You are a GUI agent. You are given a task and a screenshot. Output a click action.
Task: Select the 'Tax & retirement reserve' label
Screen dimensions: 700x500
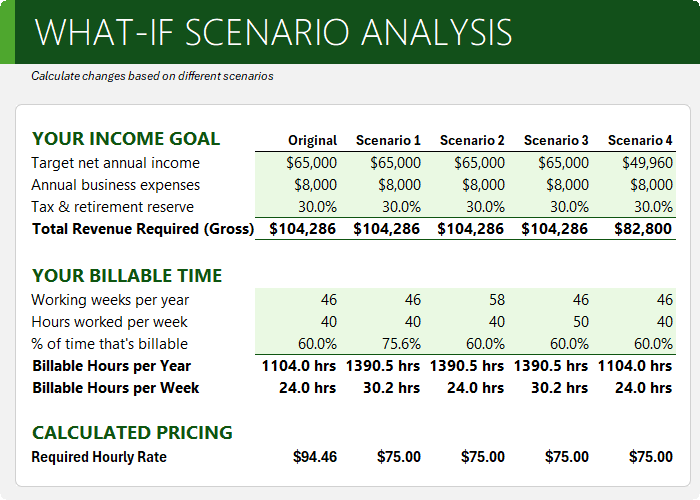point(112,207)
